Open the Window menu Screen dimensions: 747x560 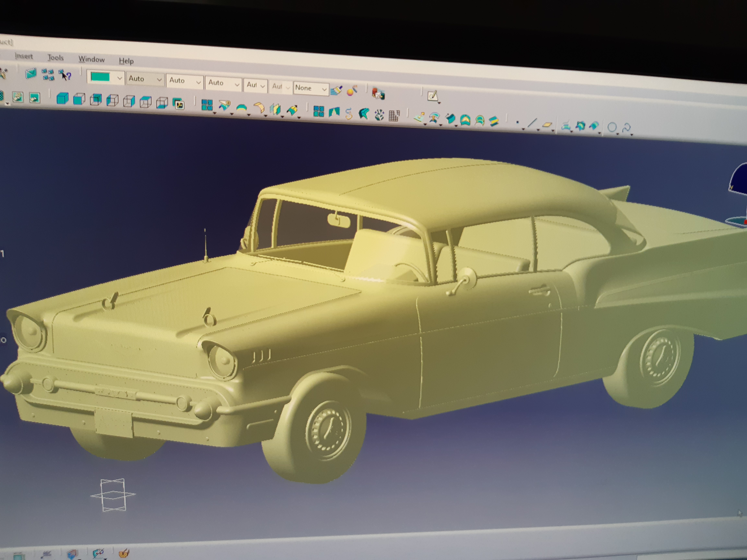pyautogui.click(x=92, y=59)
